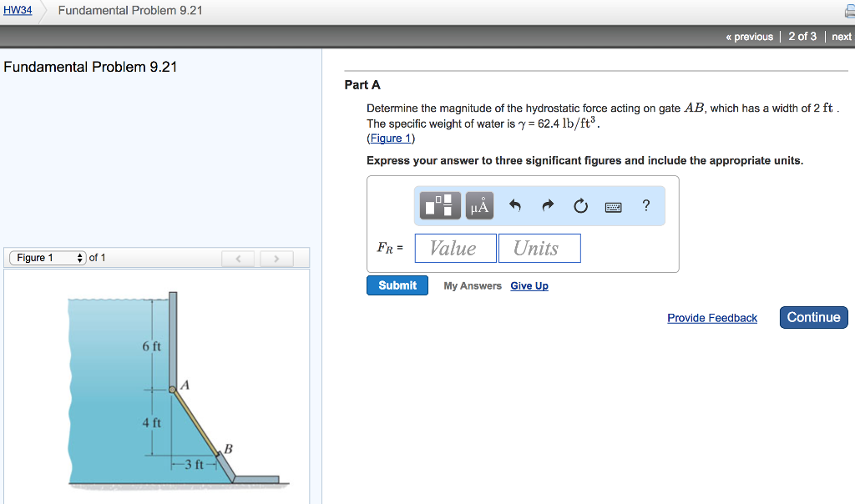Navigate to the previous assignment item
The height and width of the screenshot is (504, 855).
pyautogui.click(x=749, y=36)
